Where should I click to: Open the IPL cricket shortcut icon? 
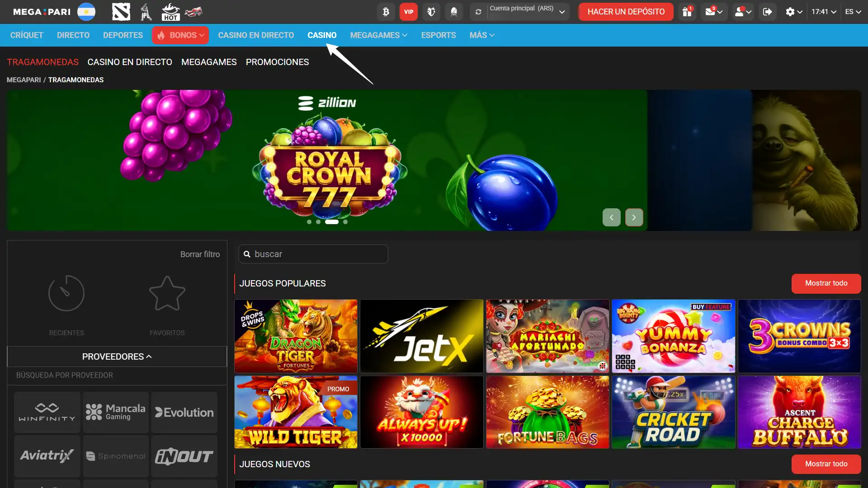point(146,12)
